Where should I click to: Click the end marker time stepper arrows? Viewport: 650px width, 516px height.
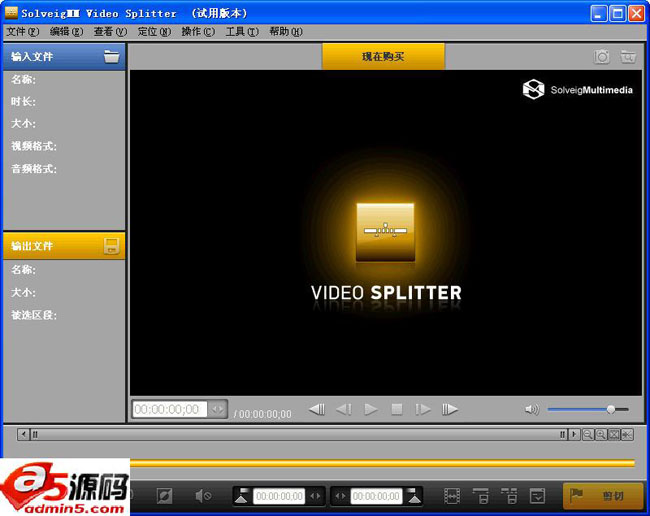click(x=340, y=496)
